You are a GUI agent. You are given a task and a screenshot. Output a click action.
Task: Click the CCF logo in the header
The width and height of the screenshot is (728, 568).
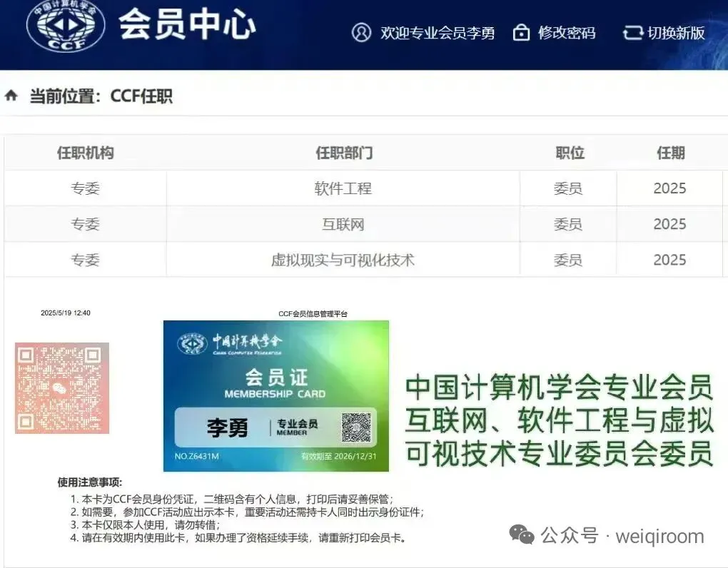(66, 26)
